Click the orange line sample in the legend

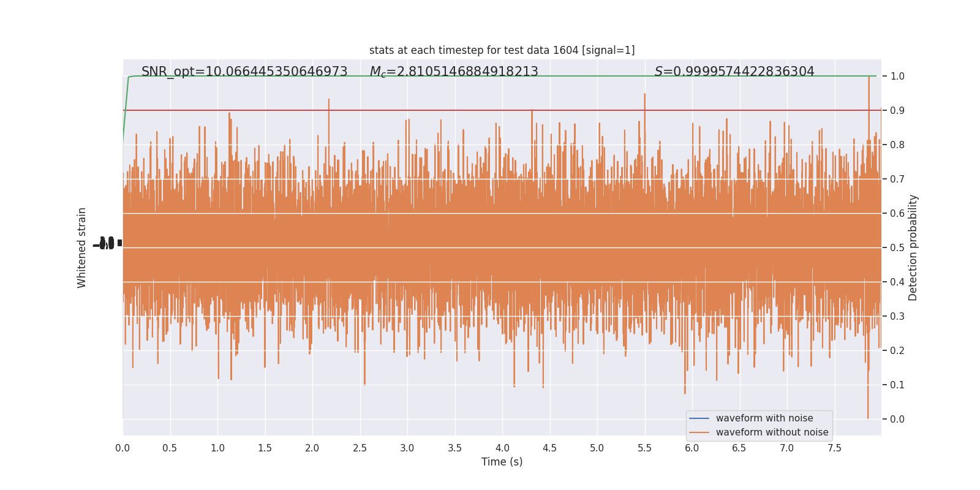[x=699, y=432]
